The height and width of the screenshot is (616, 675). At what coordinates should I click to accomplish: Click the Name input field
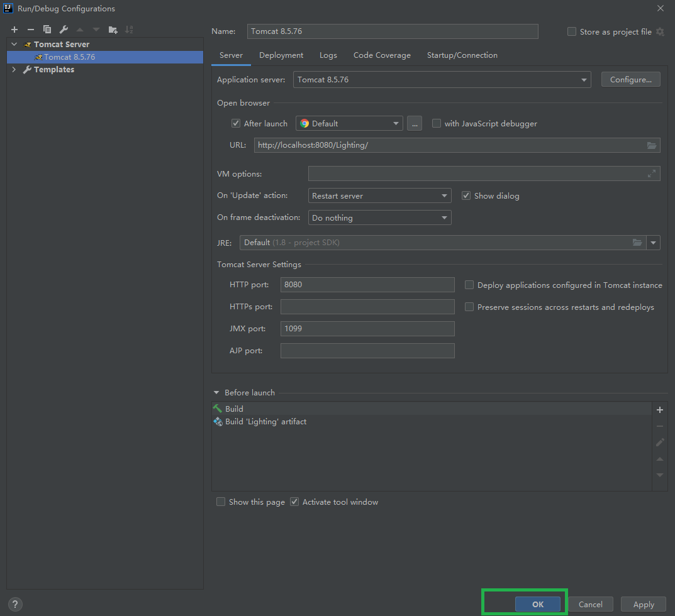(393, 31)
